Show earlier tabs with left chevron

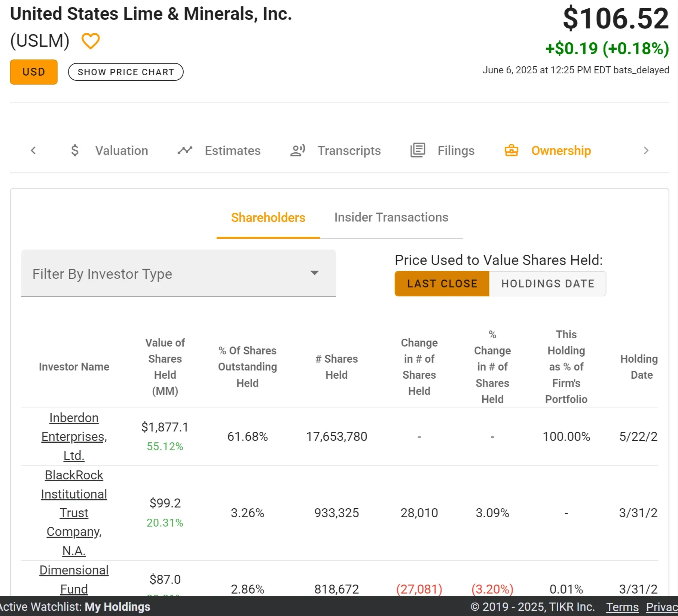click(33, 150)
